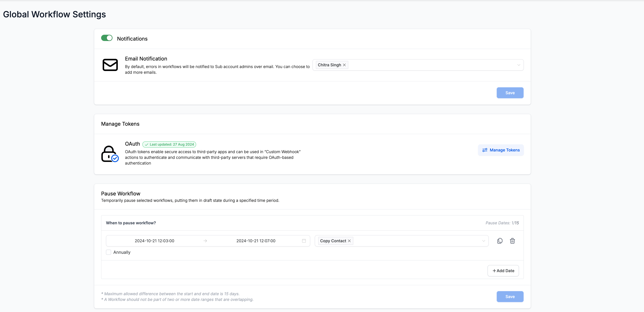Edit the pause end date 12:07:00

tap(256, 241)
